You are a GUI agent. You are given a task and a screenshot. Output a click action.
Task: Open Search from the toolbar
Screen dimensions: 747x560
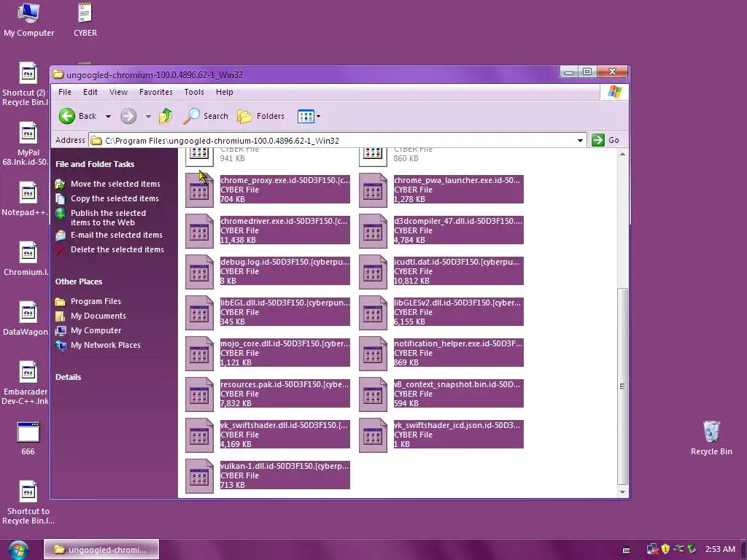pos(206,116)
